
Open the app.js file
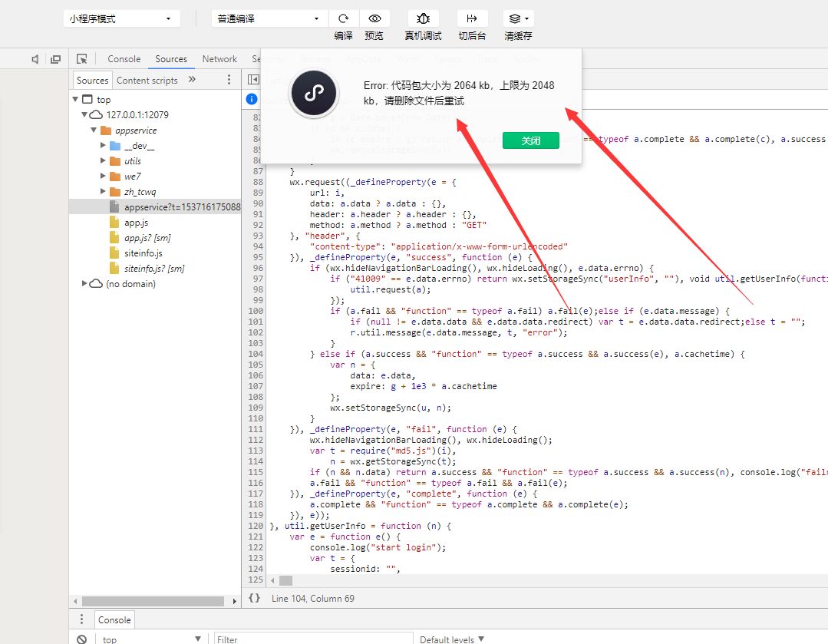point(136,223)
